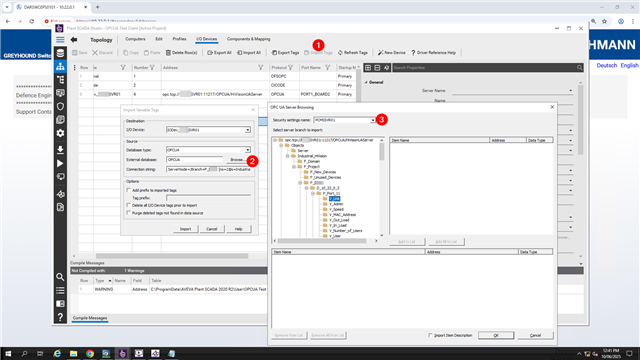Open the Database type dropdown
Screen dimensions: 640x360
click(x=248, y=150)
